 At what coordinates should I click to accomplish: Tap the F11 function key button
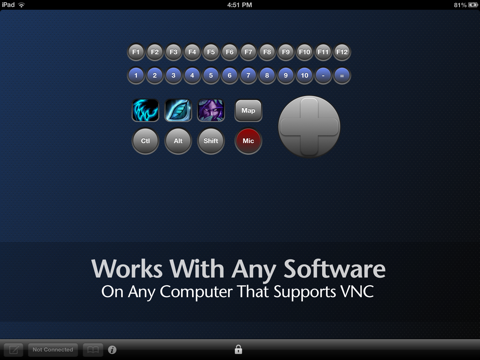tap(323, 52)
